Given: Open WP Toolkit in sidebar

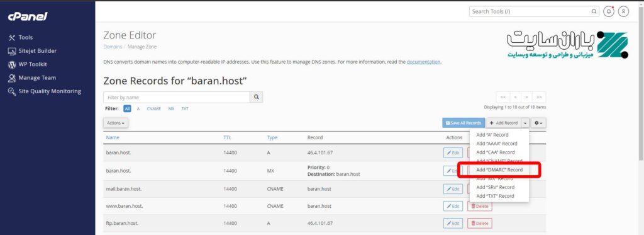Looking at the screenshot, I should [x=27, y=64].
